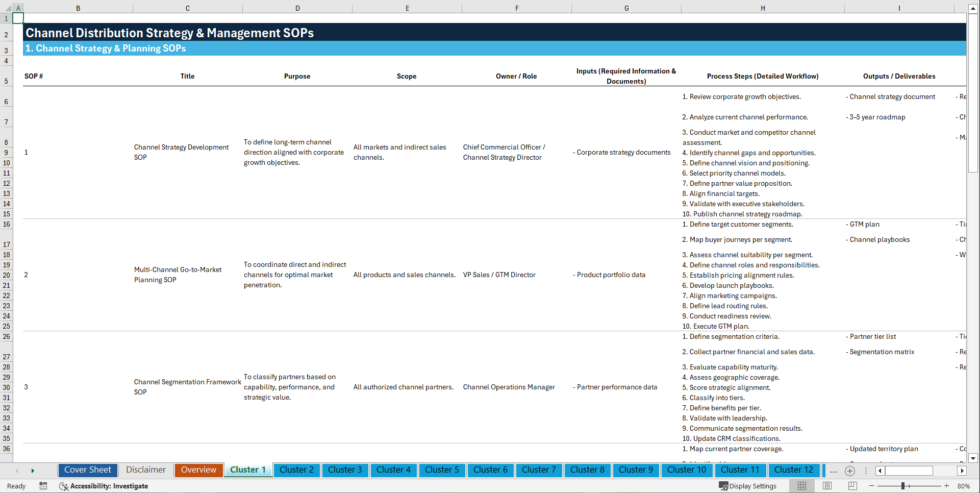Select the Cluster 12 sheet tab

794,470
